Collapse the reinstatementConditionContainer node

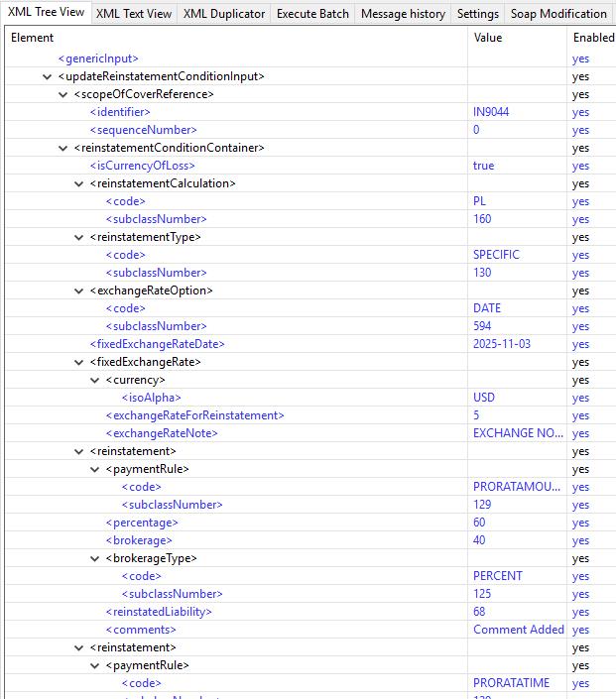[x=63, y=148]
